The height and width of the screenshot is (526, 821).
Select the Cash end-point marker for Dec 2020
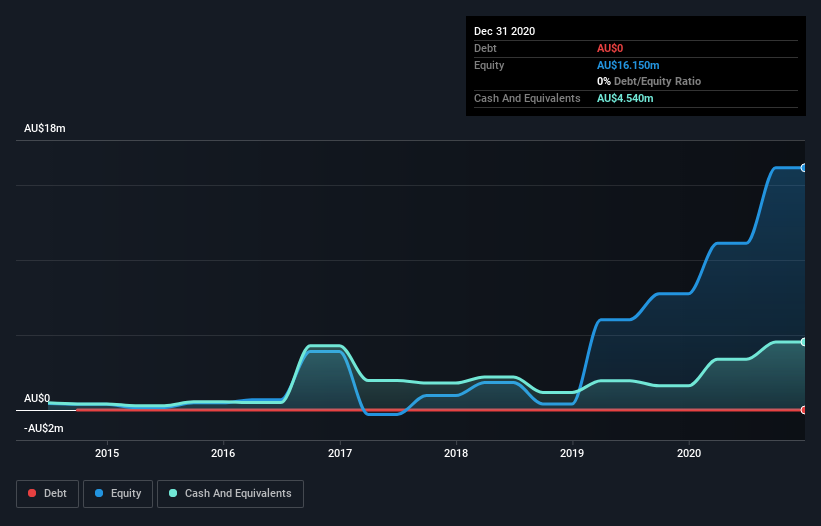coord(803,342)
